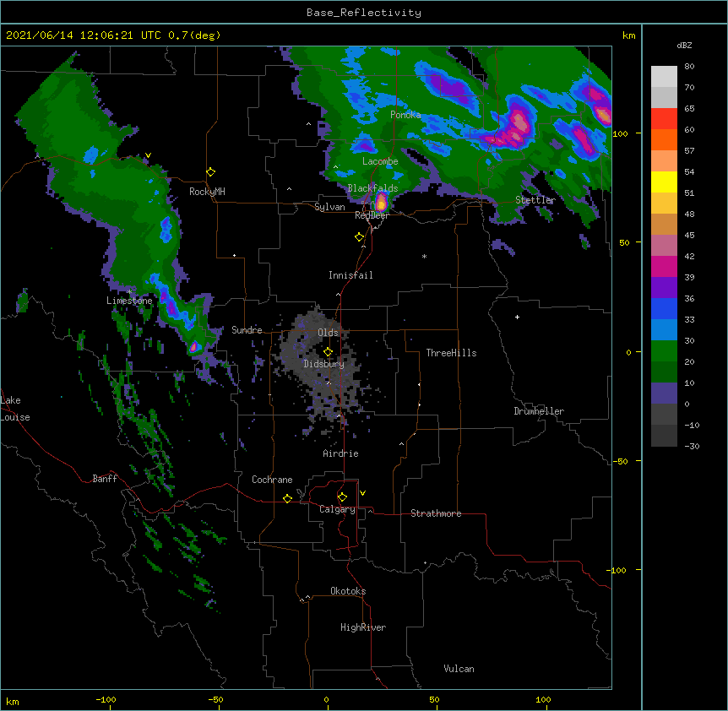Click the ThreeHills city label
728x711 pixels.
coord(451,353)
